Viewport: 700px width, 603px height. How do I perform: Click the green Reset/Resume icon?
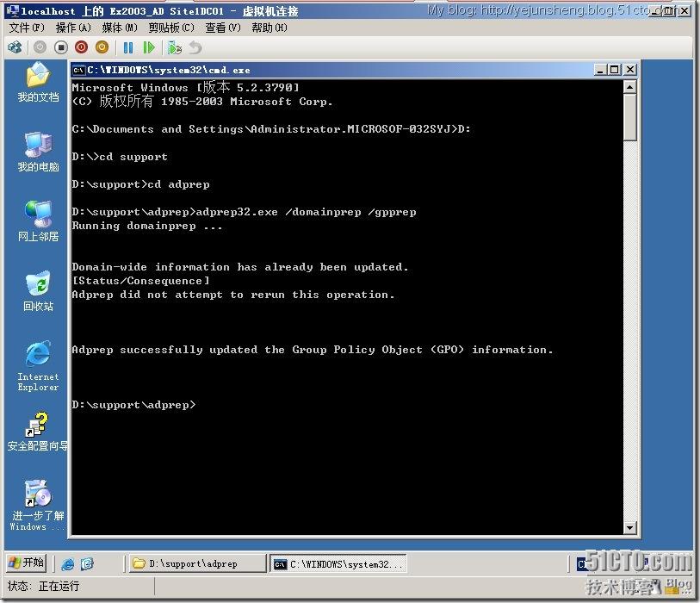click(x=149, y=47)
